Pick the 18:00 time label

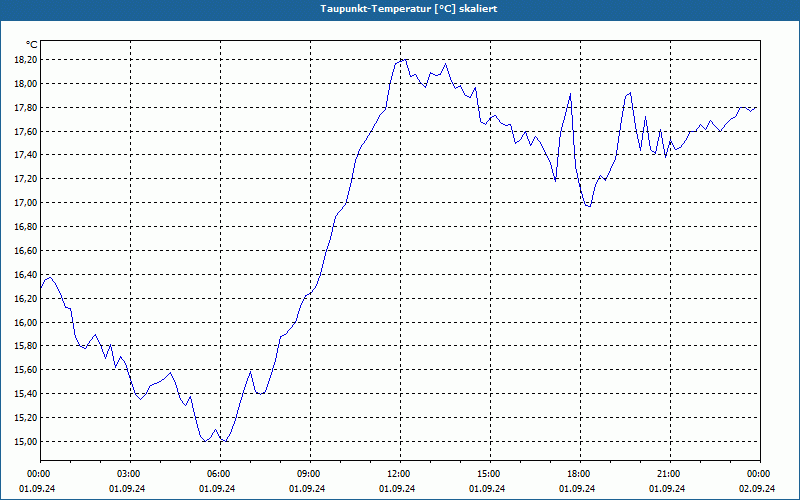[x=580, y=474]
